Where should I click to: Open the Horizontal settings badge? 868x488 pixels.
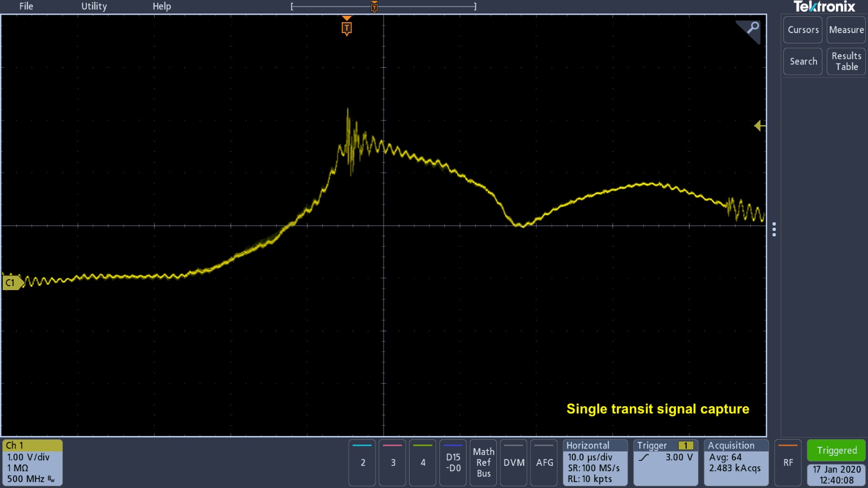pos(595,463)
